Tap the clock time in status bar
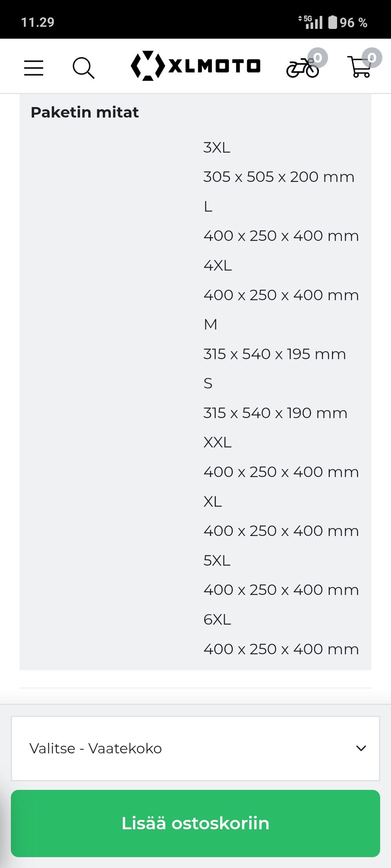The height and width of the screenshot is (868, 391). tap(37, 22)
